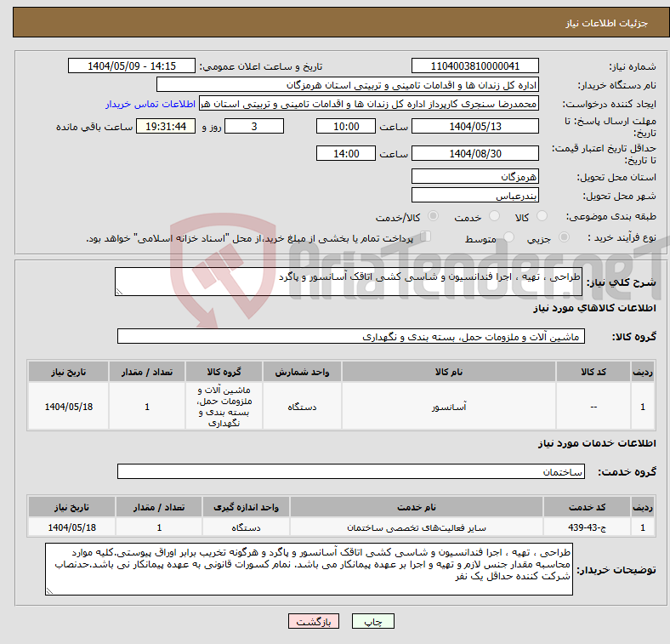Click the goods table گروه کالا header
The width and height of the screenshot is (670, 644).
pyautogui.click(x=224, y=372)
